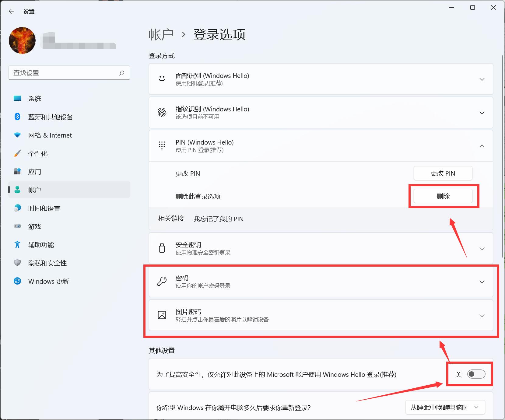This screenshot has width=505, height=420.
Task: Select Windows 更新 in sidebar
Action: 69,281
